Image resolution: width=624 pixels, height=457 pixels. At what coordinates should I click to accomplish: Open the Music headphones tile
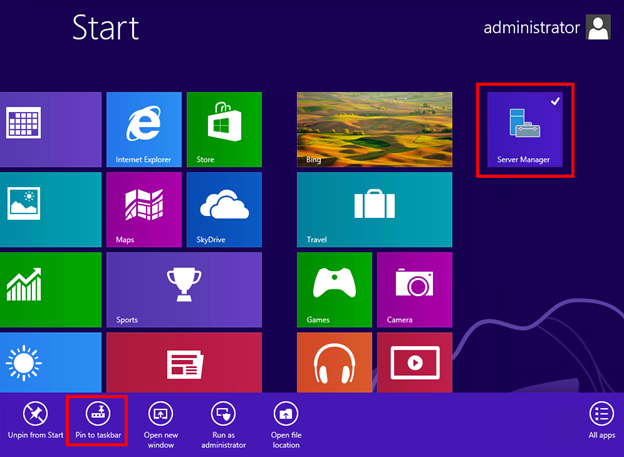click(334, 362)
